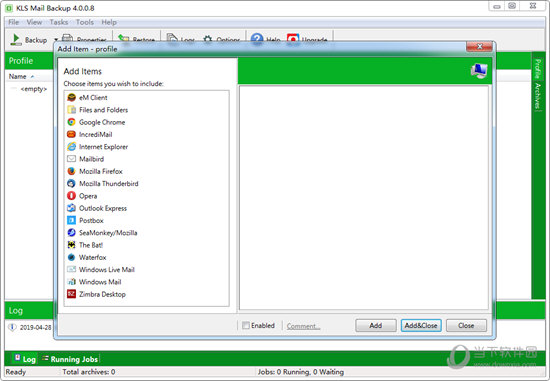
Task: Click the Mailbird envelope icon
Action: pyautogui.click(x=72, y=159)
